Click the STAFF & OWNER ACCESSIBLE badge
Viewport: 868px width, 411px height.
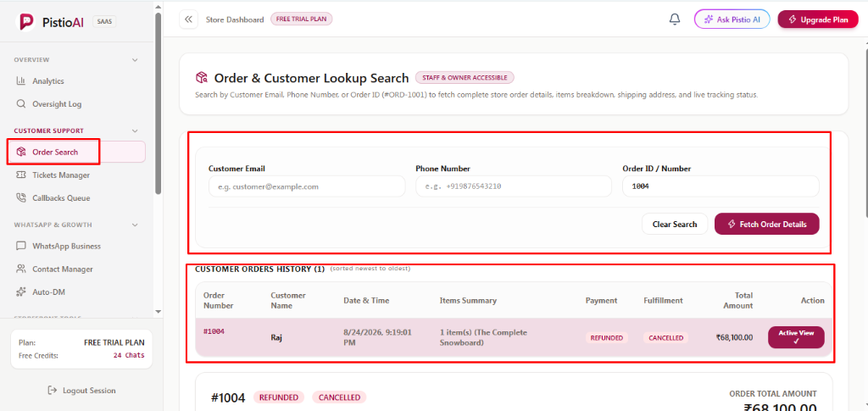tap(465, 77)
